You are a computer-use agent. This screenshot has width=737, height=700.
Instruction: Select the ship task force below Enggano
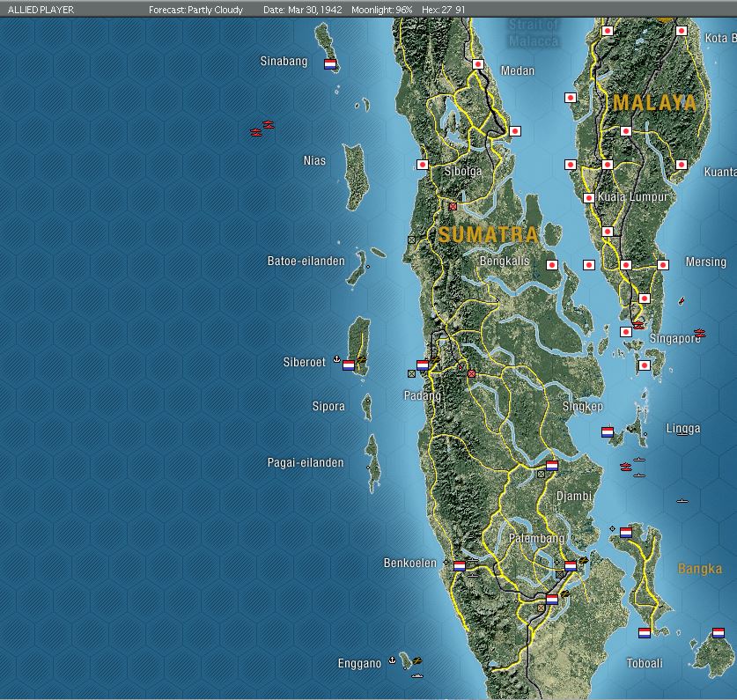[x=418, y=675]
